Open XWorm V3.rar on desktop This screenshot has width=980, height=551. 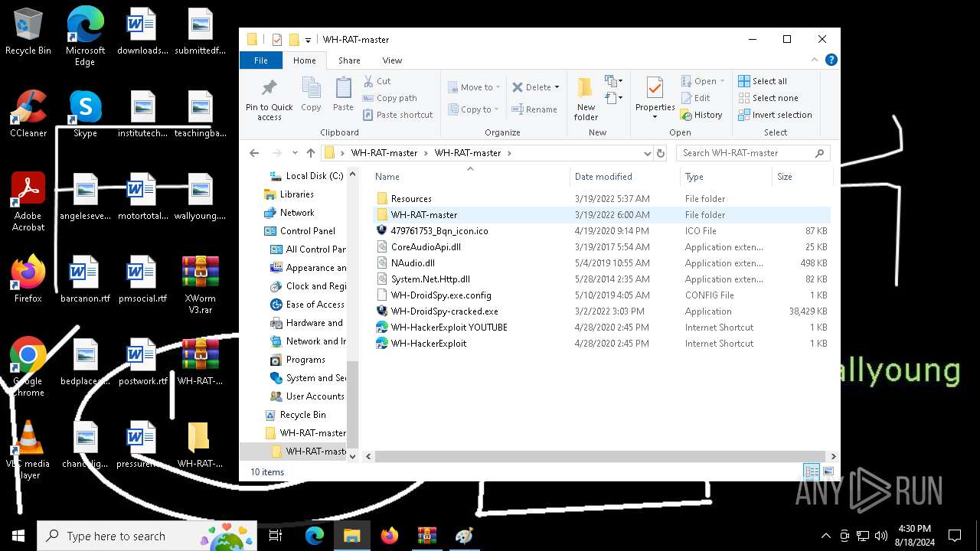pyautogui.click(x=200, y=285)
